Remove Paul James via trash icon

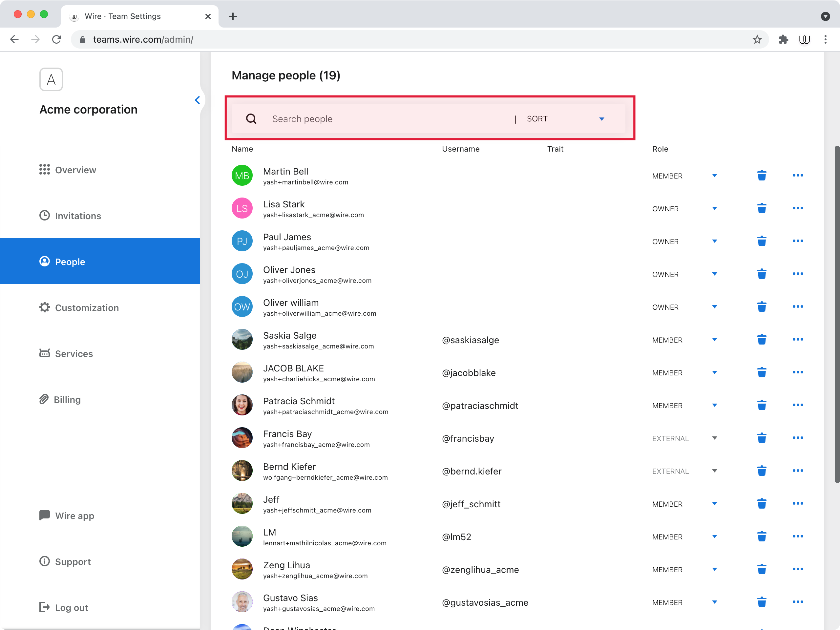coord(761,241)
